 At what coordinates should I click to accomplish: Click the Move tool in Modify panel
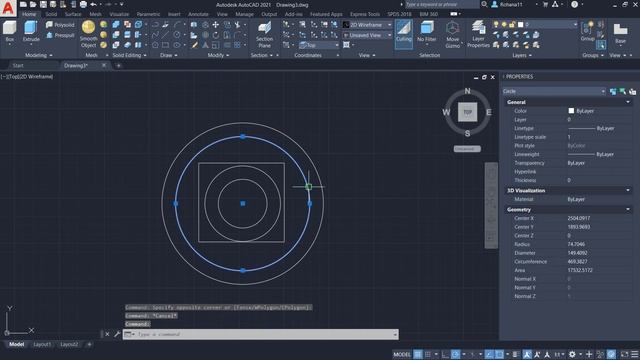(x=216, y=25)
